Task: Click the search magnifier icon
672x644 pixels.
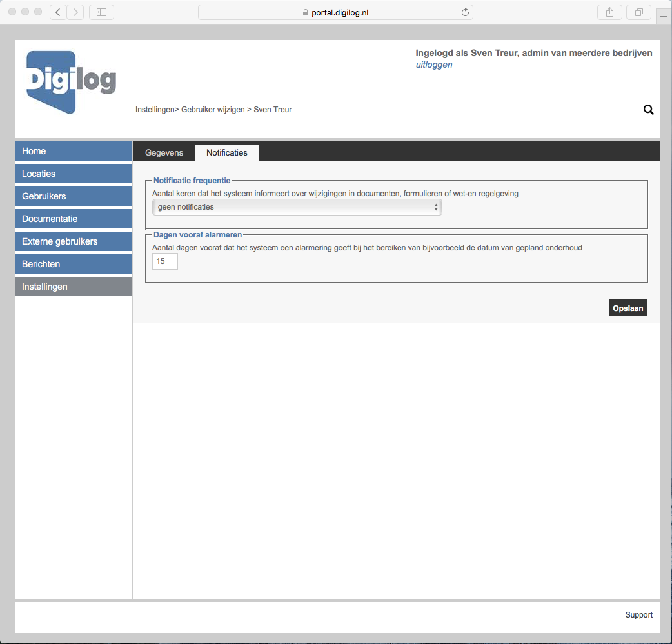Action: click(x=648, y=110)
